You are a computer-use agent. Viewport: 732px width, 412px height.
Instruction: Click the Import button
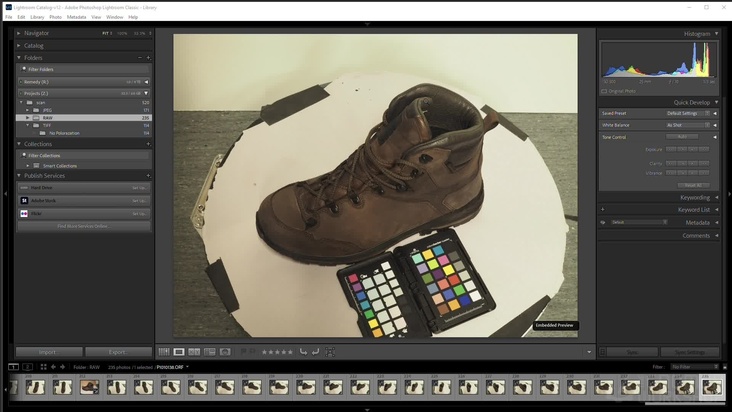tap(49, 352)
